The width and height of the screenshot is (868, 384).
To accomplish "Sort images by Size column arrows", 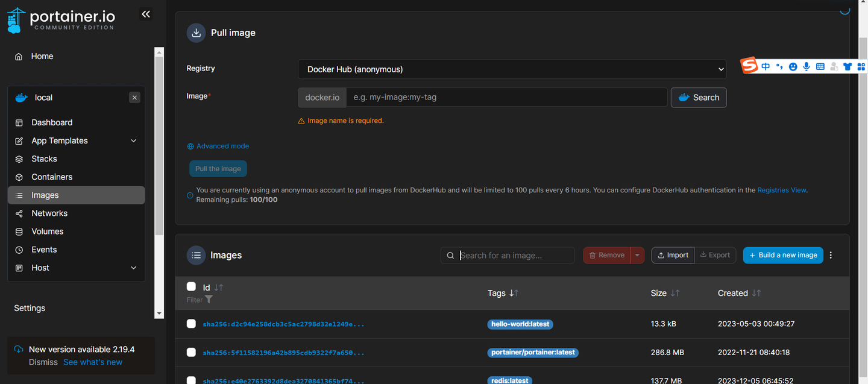I will [675, 293].
